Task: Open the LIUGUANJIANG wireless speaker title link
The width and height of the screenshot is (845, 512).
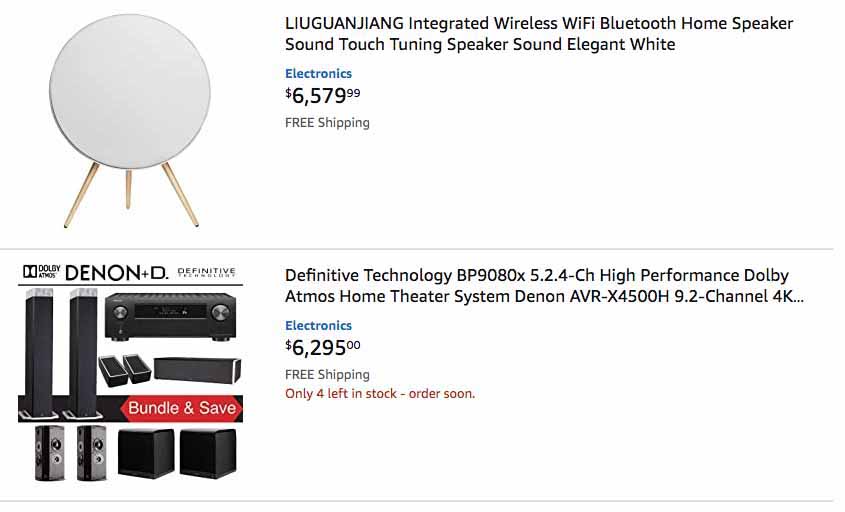Action: pyautogui.click(x=538, y=34)
